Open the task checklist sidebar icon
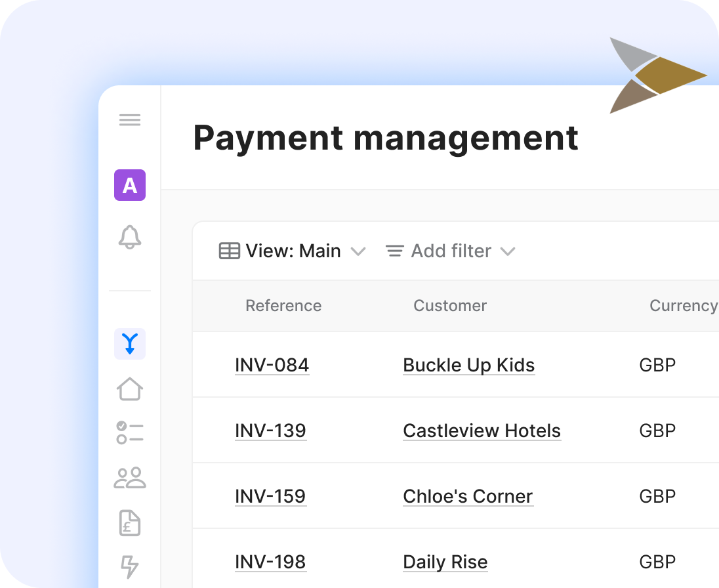The image size is (719, 588). pyautogui.click(x=130, y=433)
